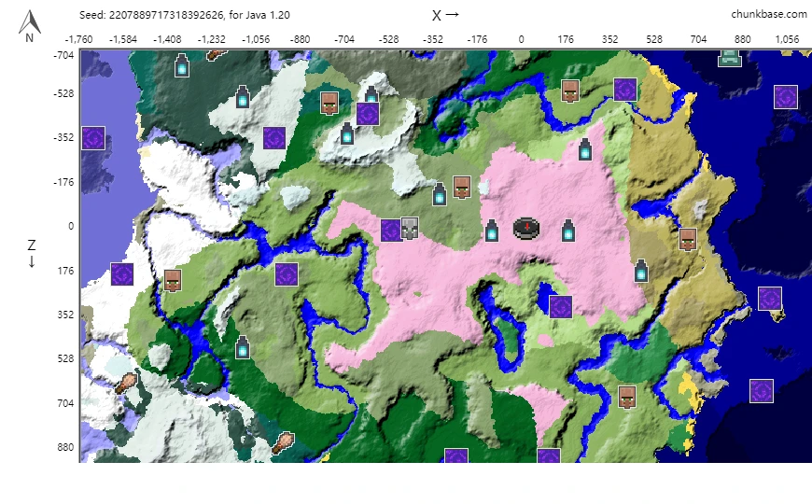
Task: Select the pillager outpost marker
Action: click(410, 229)
